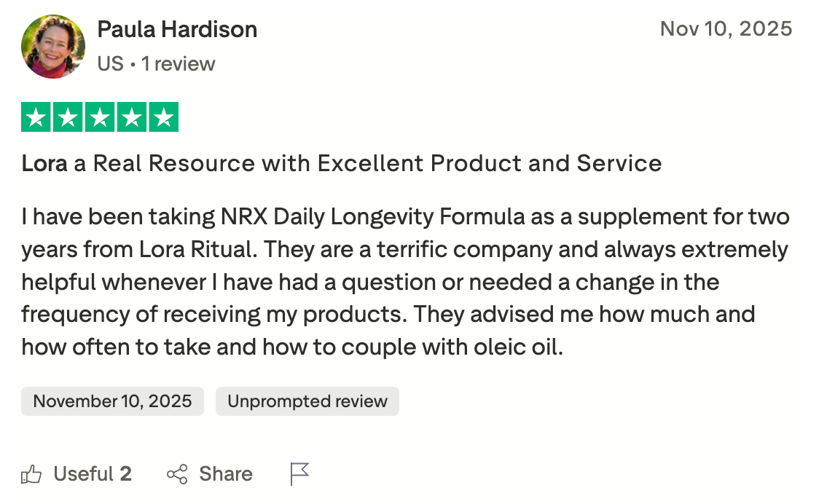Click the thumbs-up Useful icon
The height and width of the screenshot is (504, 819).
[32, 473]
